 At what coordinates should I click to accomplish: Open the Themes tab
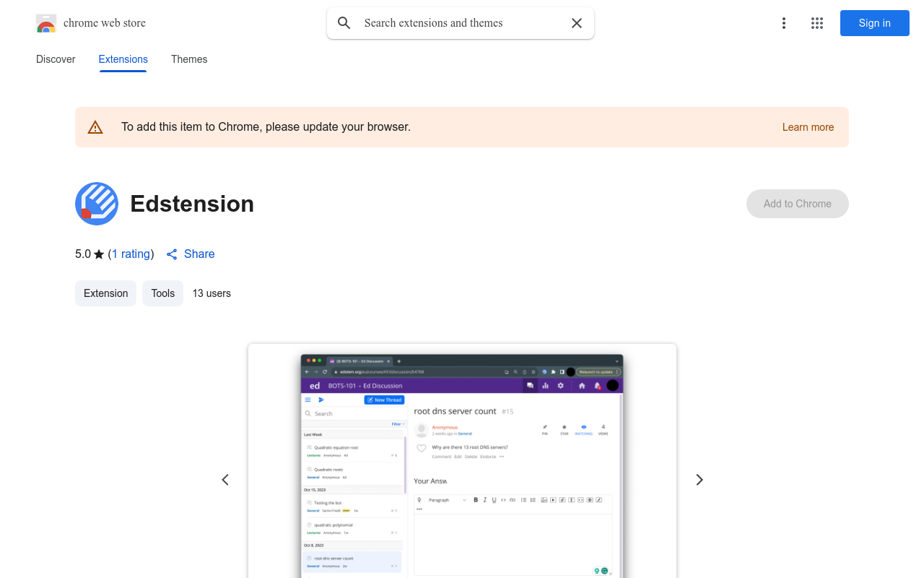[x=189, y=59]
